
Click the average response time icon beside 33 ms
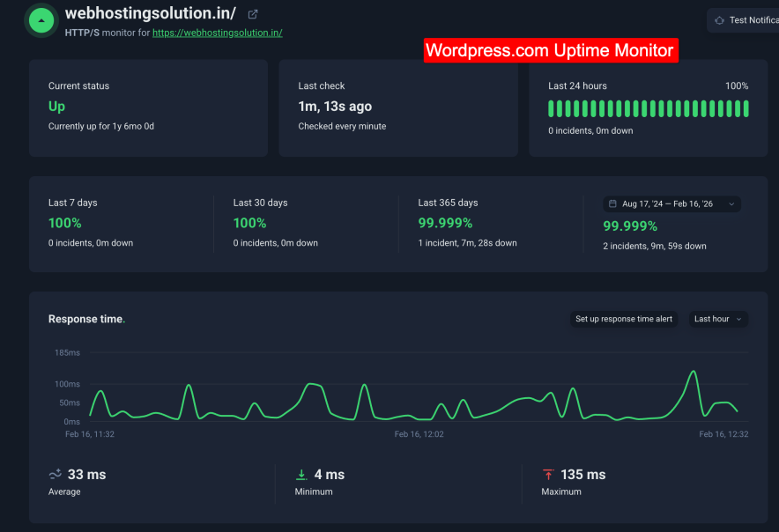55,474
